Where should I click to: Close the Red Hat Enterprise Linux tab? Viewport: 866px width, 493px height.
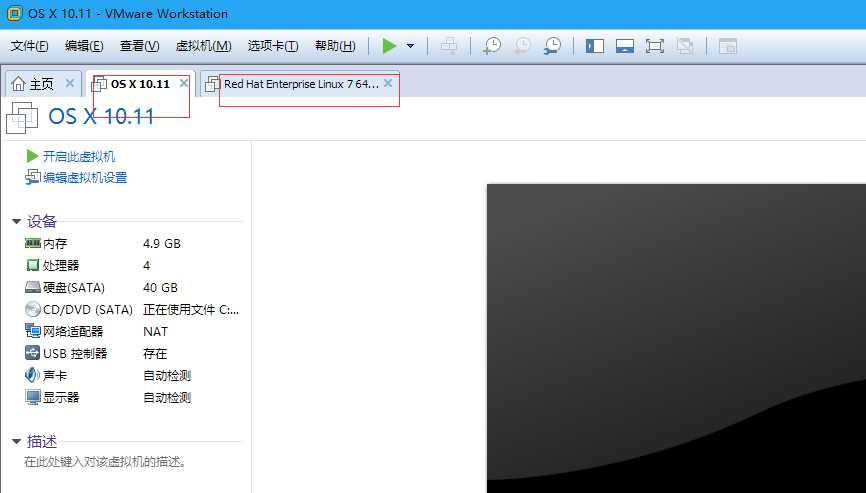tap(388, 83)
